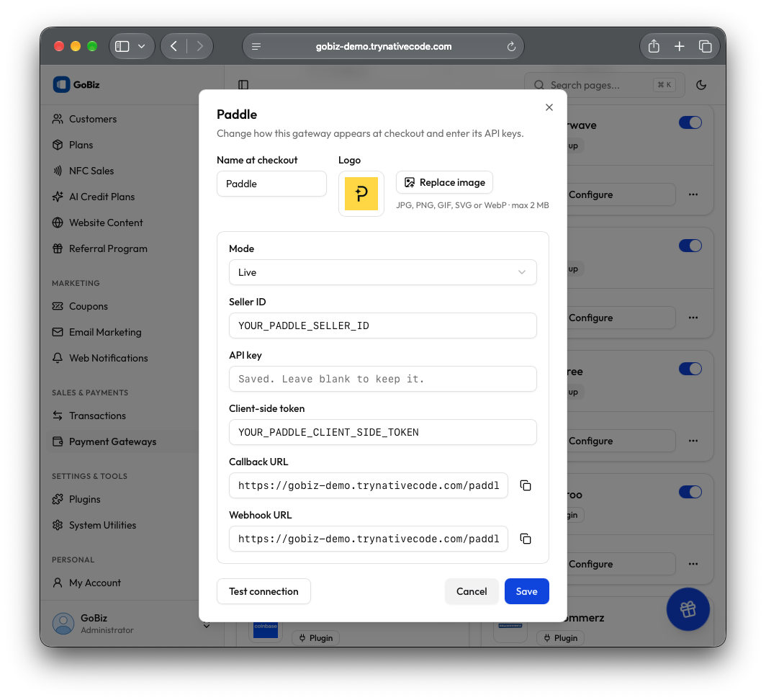Screen dimensions: 766x700
Task: Open the NFC Sales page
Action: (91, 171)
